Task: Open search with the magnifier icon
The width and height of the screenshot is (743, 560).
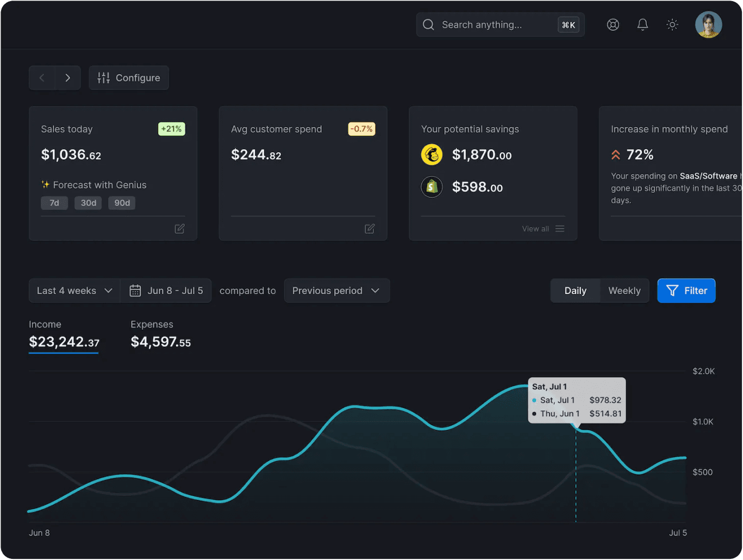Action: click(428, 24)
